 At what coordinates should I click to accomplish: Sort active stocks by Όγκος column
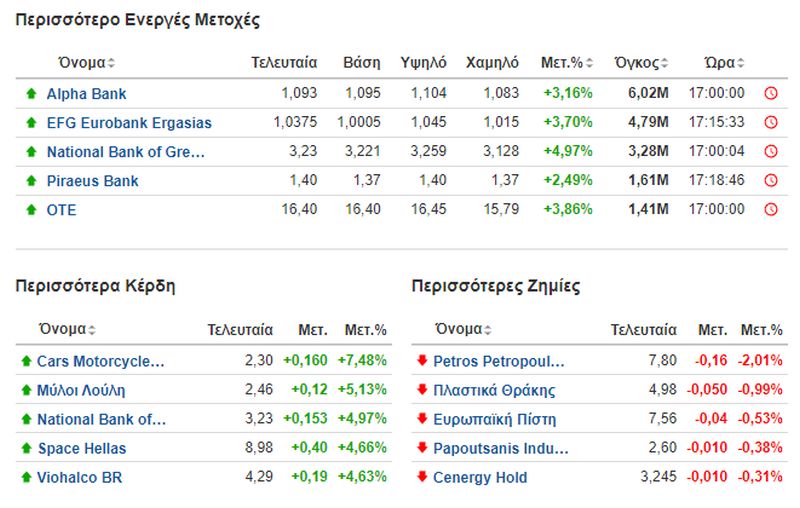pos(641,63)
